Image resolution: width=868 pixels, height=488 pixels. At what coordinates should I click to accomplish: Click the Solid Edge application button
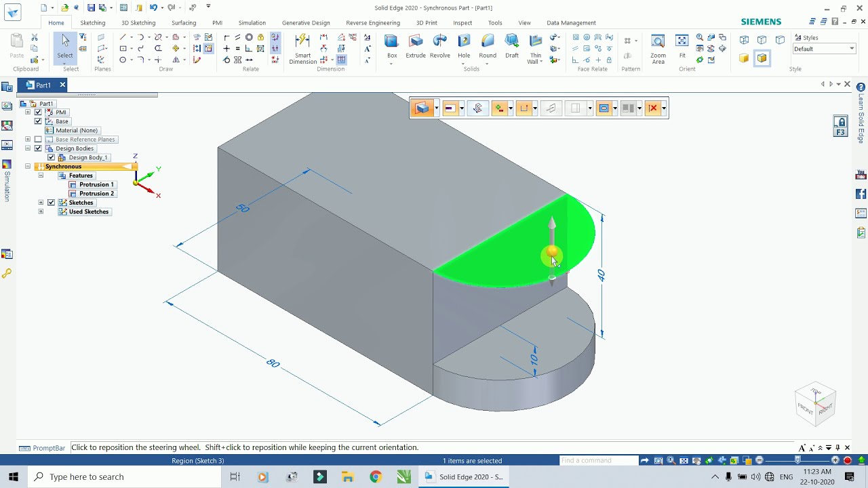coord(12,12)
